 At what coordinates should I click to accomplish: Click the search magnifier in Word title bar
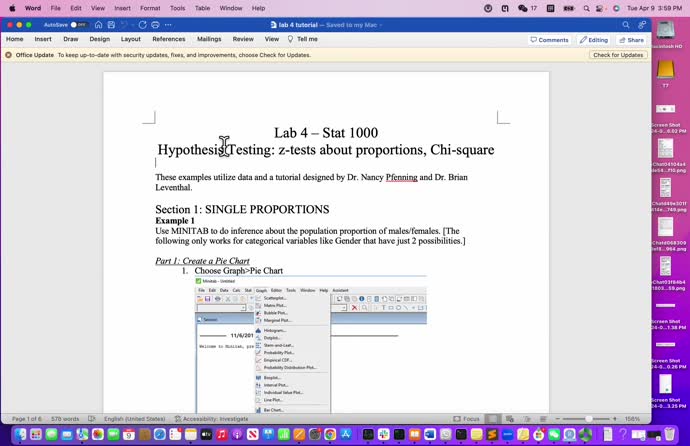[626, 25]
